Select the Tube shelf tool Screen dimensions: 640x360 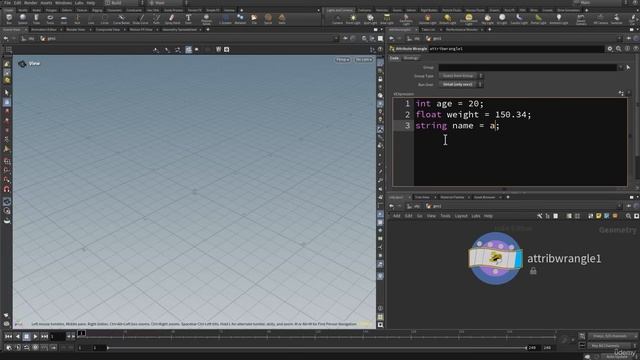pyautogui.click(x=36, y=19)
